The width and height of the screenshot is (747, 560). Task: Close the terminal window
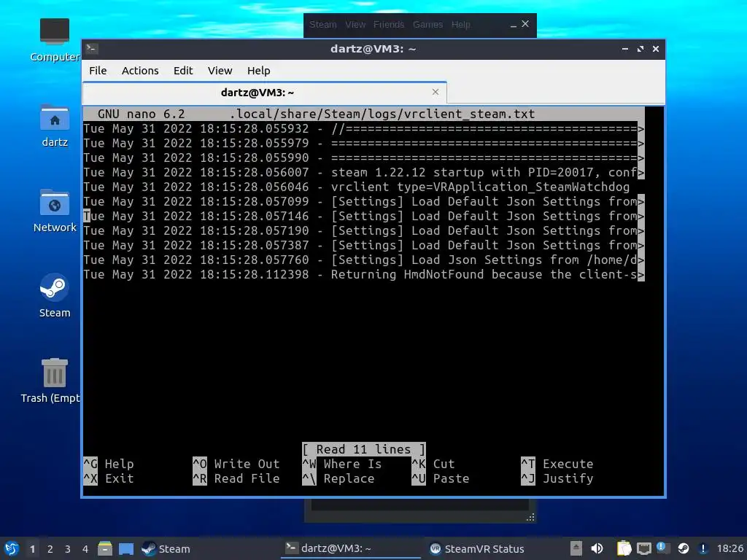[656, 49]
